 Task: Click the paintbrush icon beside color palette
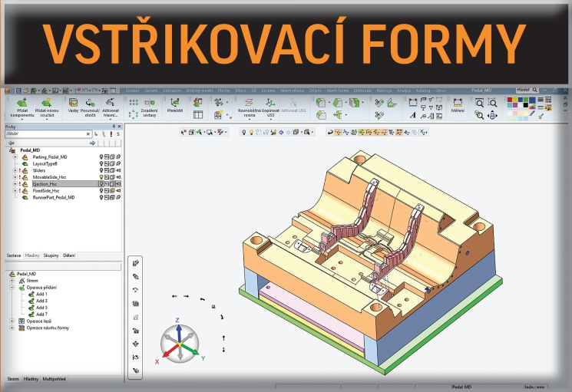(541, 116)
